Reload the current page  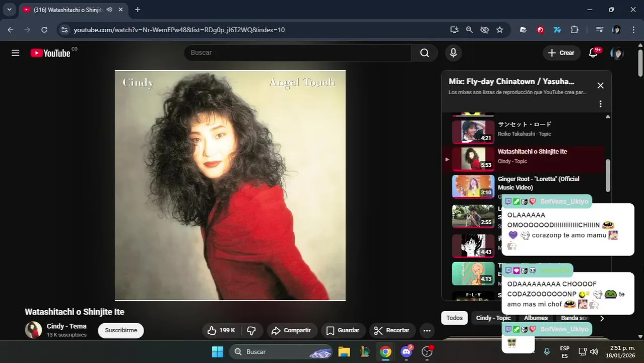tap(44, 30)
